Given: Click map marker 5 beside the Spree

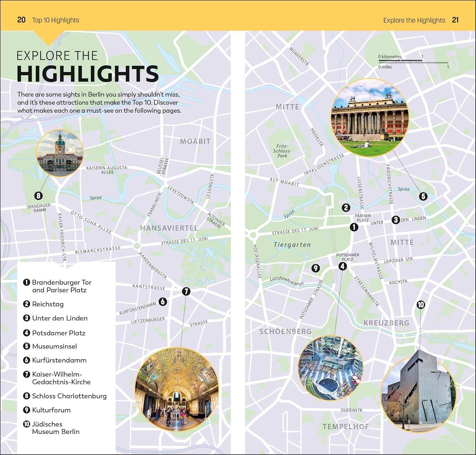Looking at the screenshot, I should pos(423,196).
